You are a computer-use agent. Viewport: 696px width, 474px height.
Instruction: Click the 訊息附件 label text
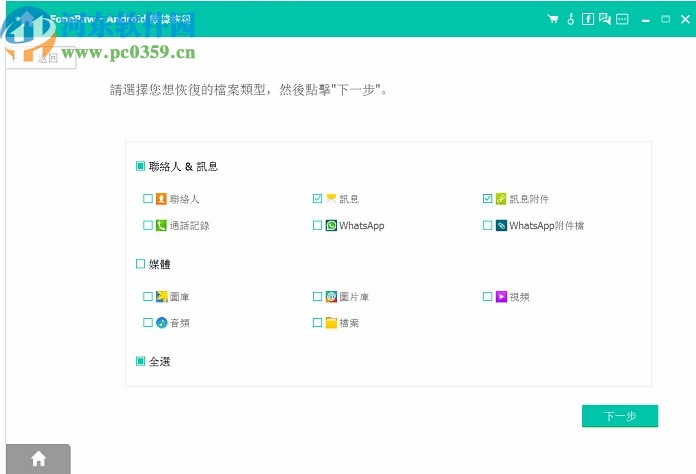coord(529,199)
